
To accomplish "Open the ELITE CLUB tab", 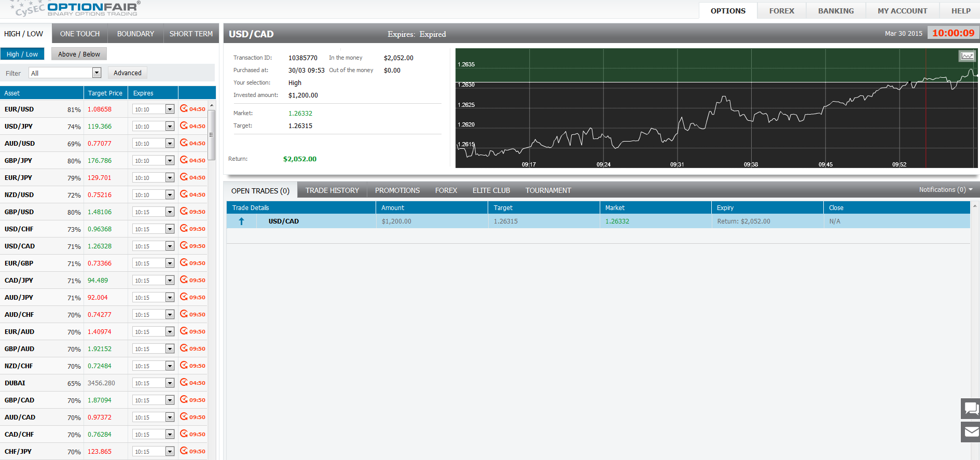I will point(491,190).
